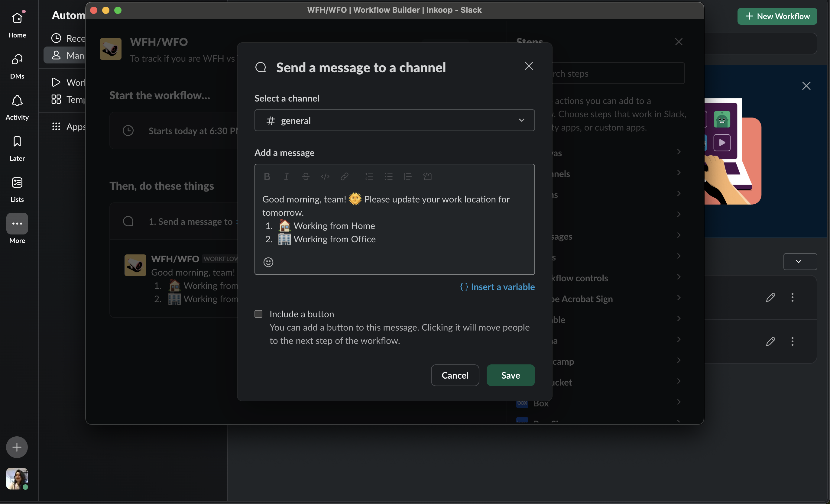Open the general channel dropdown
The width and height of the screenshot is (830, 504).
tap(394, 120)
